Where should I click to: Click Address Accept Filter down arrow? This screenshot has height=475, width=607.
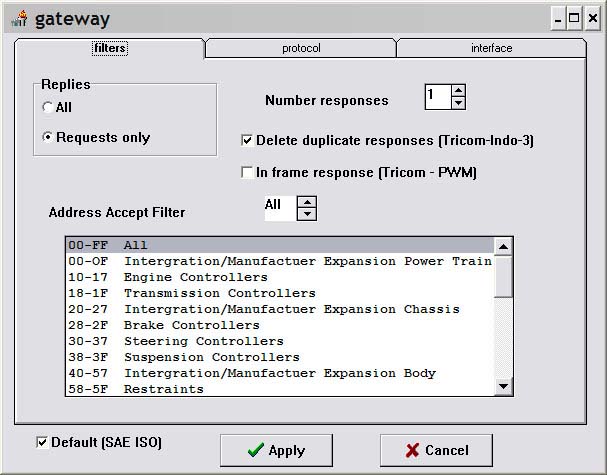(308, 214)
